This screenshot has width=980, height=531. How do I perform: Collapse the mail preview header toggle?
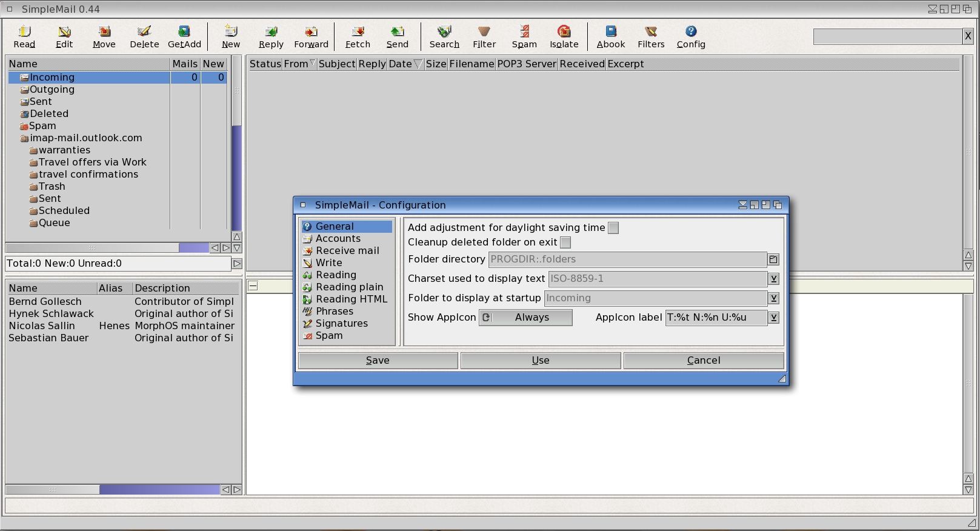click(x=253, y=286)
